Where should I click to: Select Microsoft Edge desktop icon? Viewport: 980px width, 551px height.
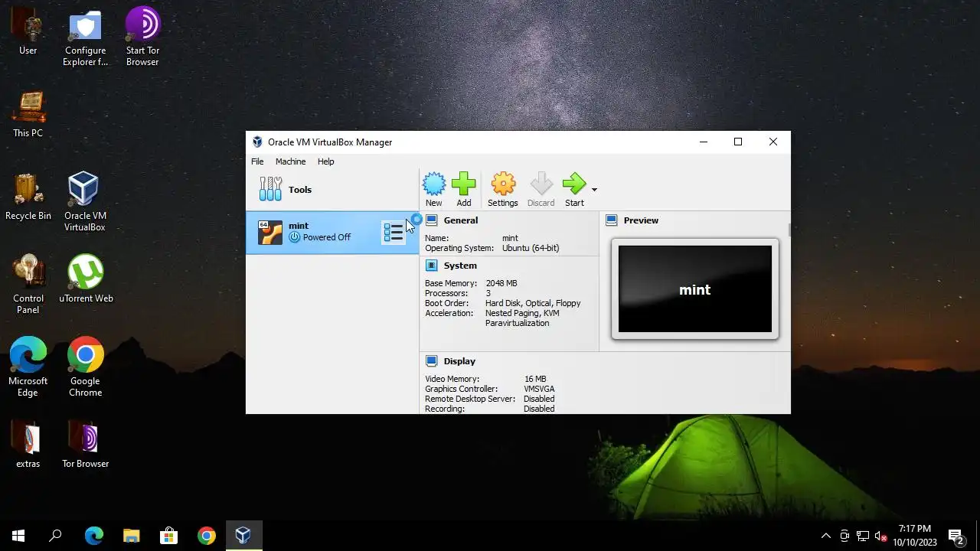[x=28, y=367]
